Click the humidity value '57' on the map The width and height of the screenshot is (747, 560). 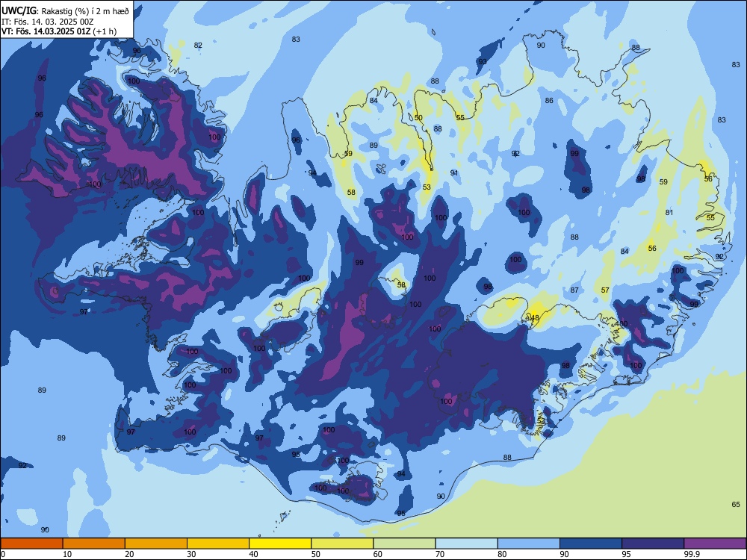click(x=605, y=290)
